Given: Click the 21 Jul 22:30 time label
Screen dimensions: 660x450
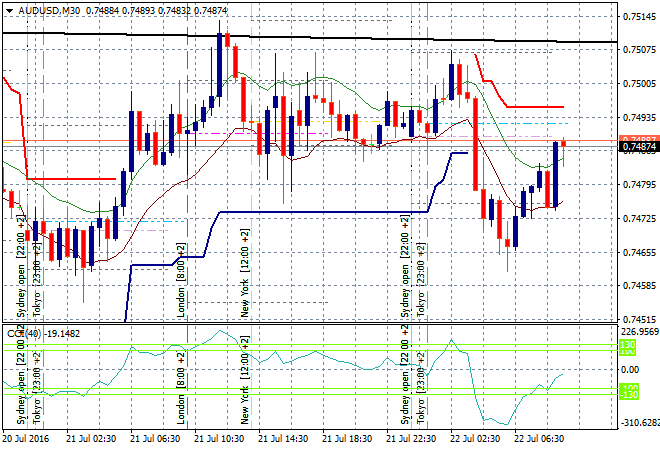Looking at the screenshot, I should pyautogui.click(x=411, y=439).
